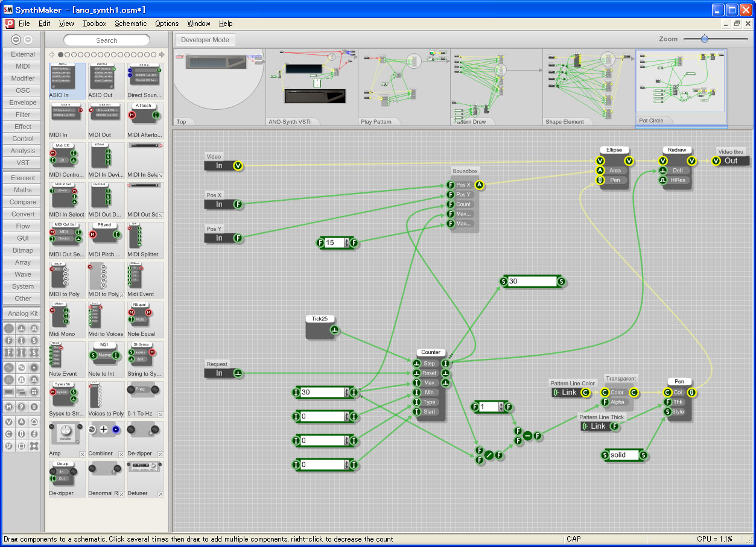Image resolution: width=756 pixels, height=547 pixels.
Task: Open the Help menu
Action: point(226,24)
